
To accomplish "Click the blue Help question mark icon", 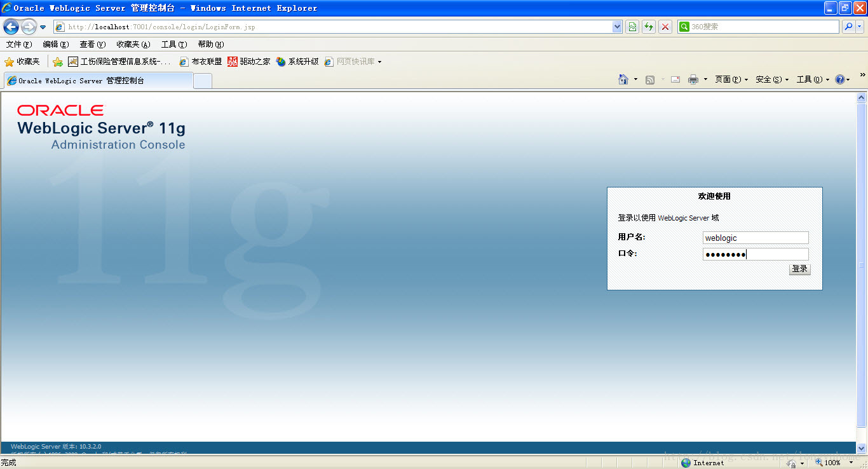I will 840,79.
